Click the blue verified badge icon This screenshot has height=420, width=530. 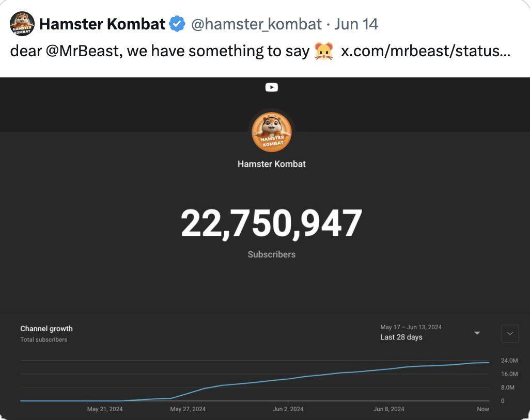[x=177, y=24]
